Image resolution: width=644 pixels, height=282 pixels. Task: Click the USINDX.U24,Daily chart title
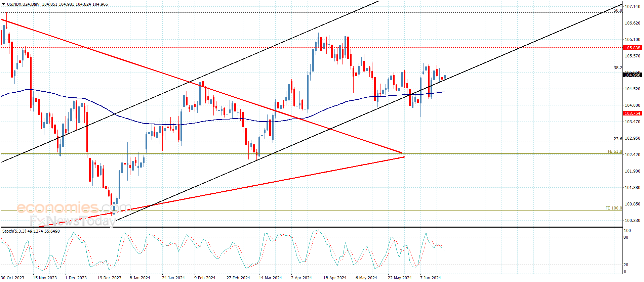23,4
